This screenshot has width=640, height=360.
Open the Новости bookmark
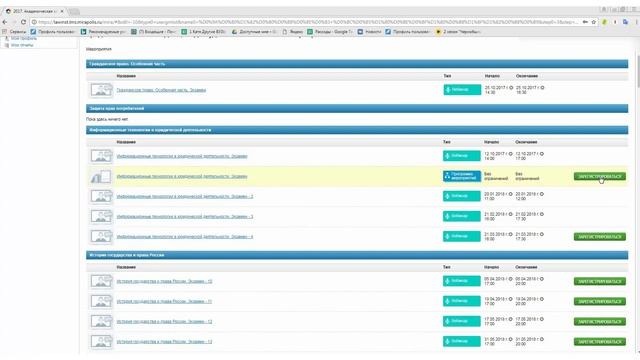[369, 31]
